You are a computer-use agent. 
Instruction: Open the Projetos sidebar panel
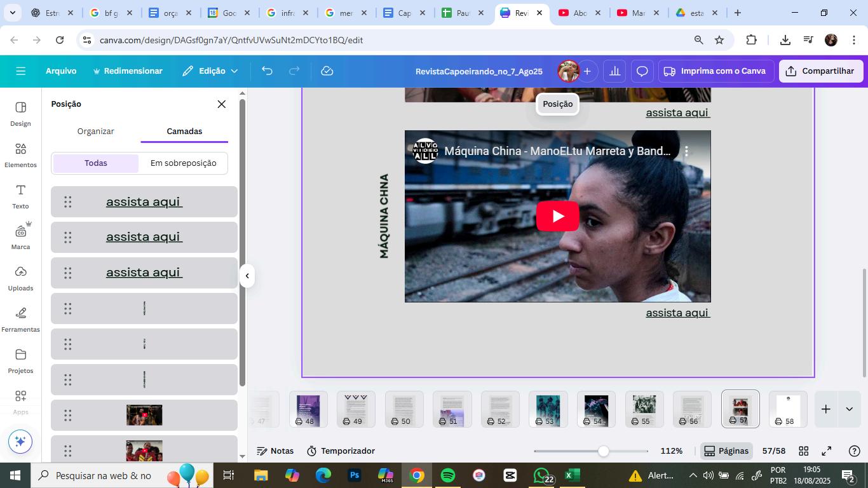click(20, 361)
